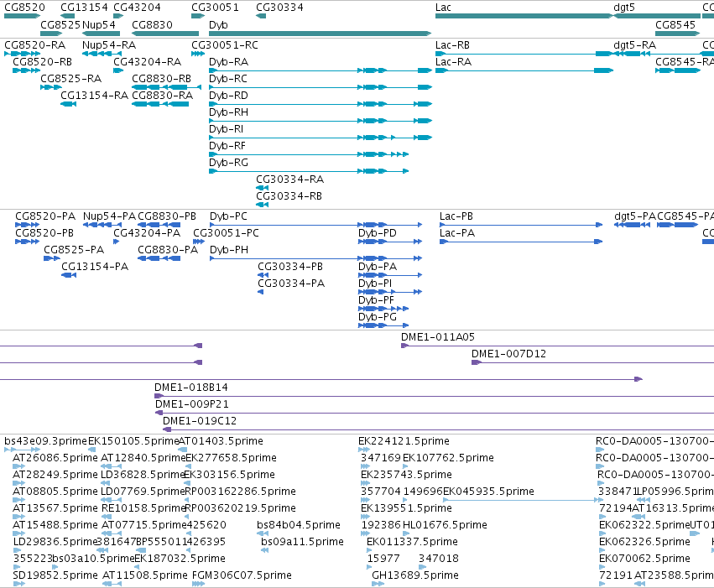Select BAC clone DME1-018B14
Image resolution: width=714 pixels, height=588 pixels.
point(190,388)
